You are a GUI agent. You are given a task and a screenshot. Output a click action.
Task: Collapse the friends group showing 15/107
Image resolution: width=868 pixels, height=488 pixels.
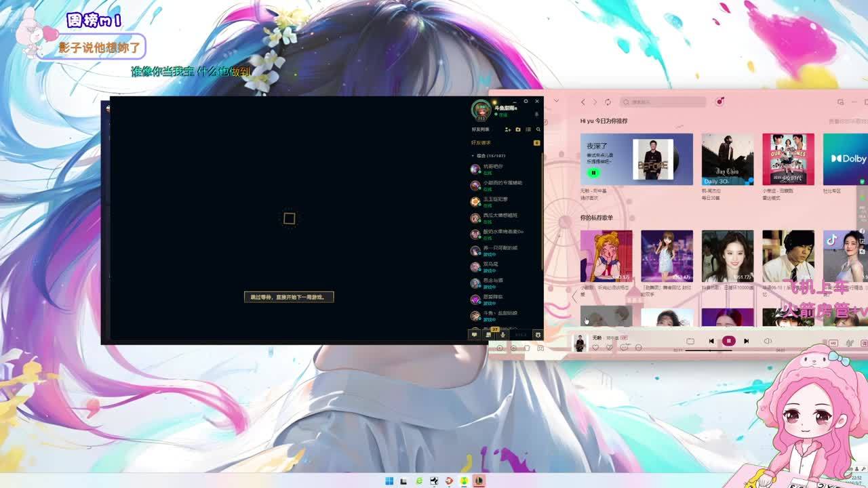tap(473, 156)
